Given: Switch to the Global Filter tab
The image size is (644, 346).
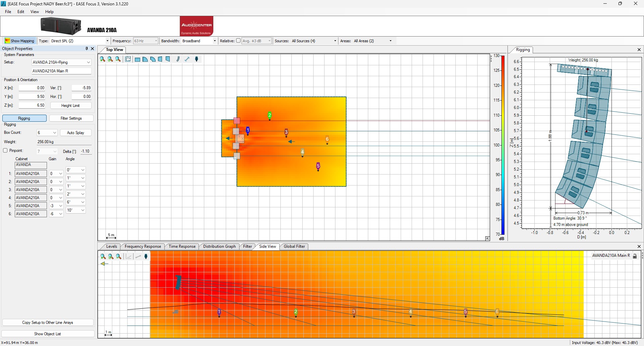Looking at the screenshot, I should click(x=294, y=246).
